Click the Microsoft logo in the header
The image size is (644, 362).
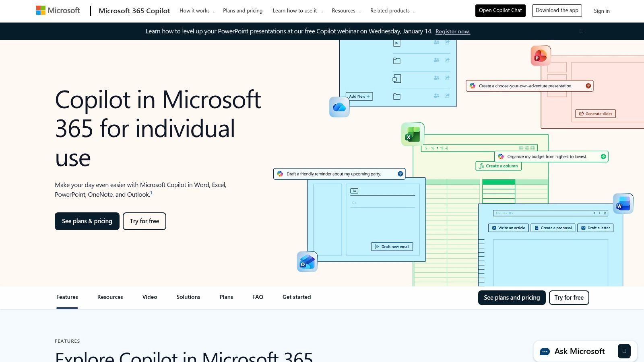(x=58, y=10)
